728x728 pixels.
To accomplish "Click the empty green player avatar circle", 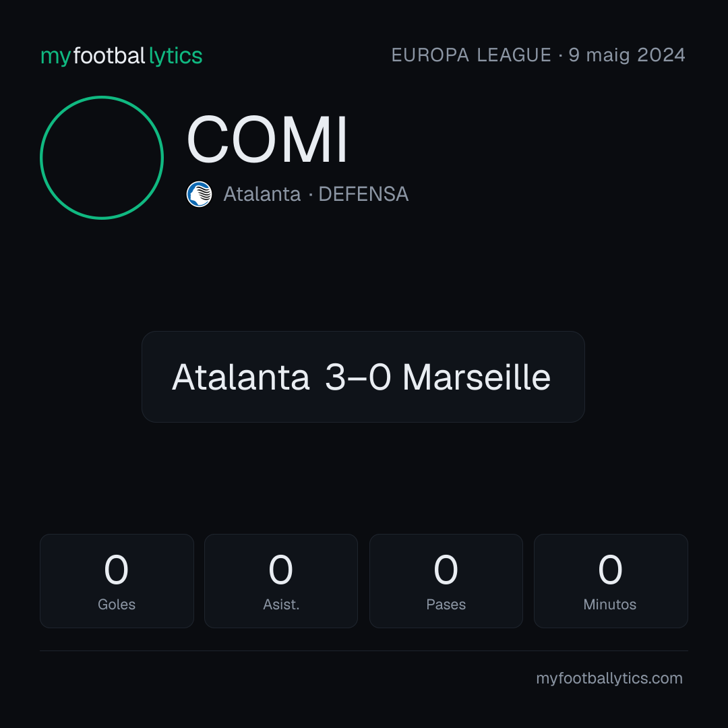I will (102, 157).
